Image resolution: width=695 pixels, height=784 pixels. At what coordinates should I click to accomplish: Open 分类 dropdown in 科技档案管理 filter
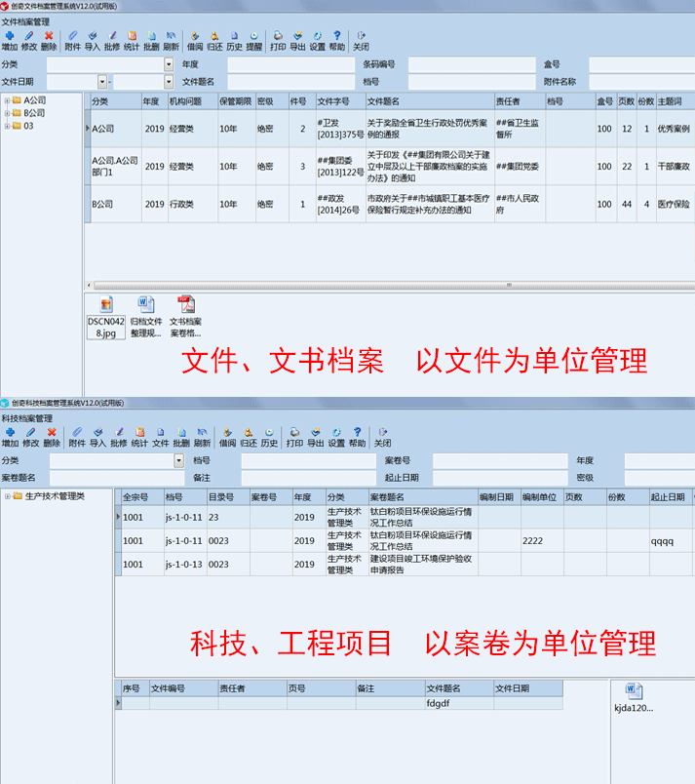pyautogui.click(x=179, y=460)
